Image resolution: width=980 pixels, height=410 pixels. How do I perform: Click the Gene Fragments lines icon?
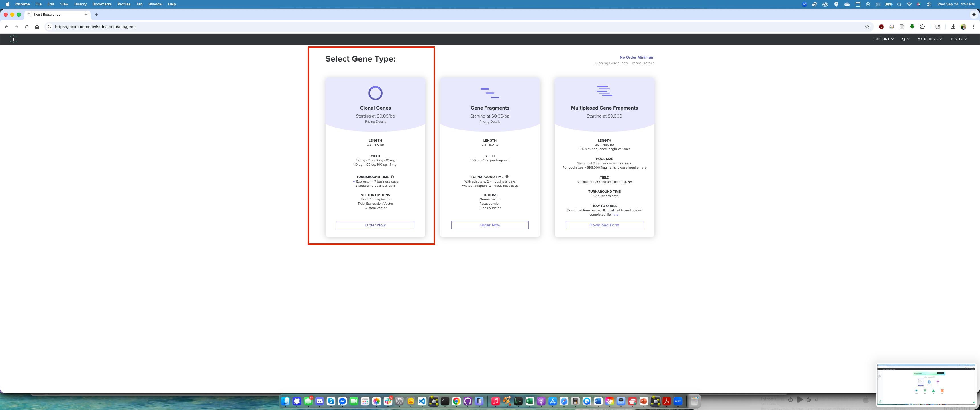pos(490,93)
